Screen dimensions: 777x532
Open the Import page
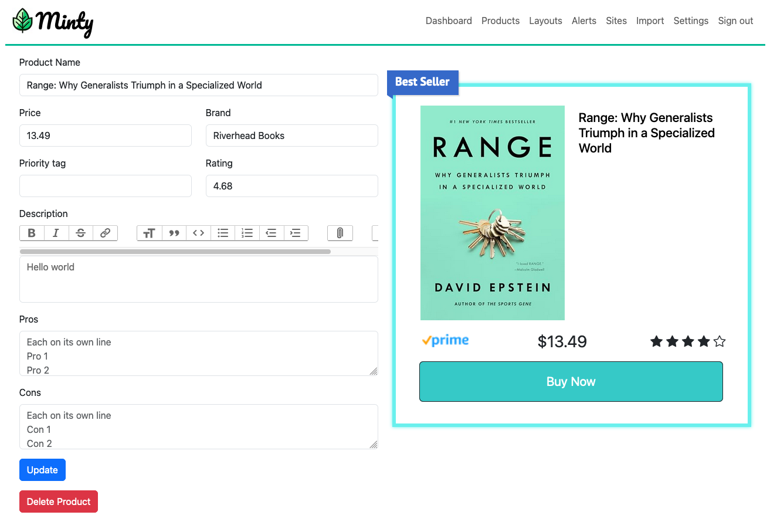[650, 21]
